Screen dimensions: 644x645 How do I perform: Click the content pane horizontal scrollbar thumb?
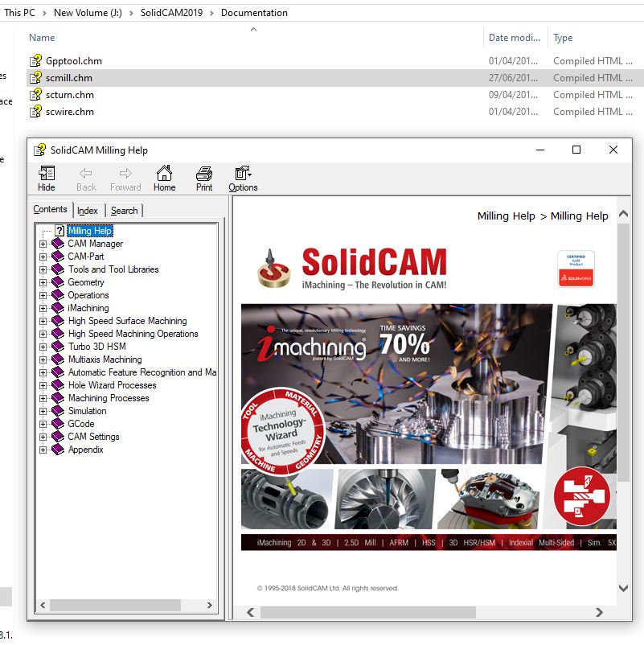click(x=368, y=613)
